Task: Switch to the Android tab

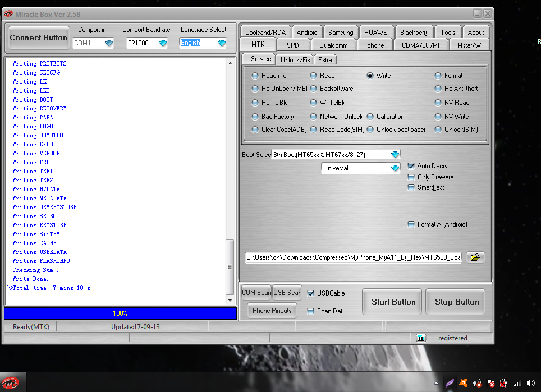Action: (307, 32)
